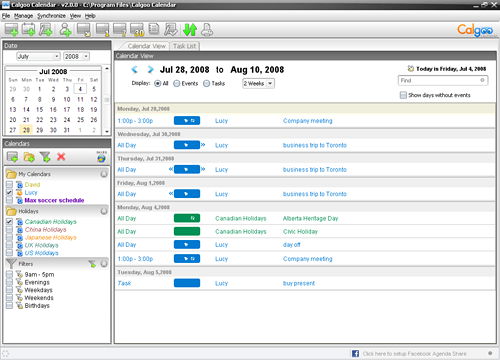Click blue color bar of buy present
Viewport: 500px width, 360px height.
coord(187,283)
